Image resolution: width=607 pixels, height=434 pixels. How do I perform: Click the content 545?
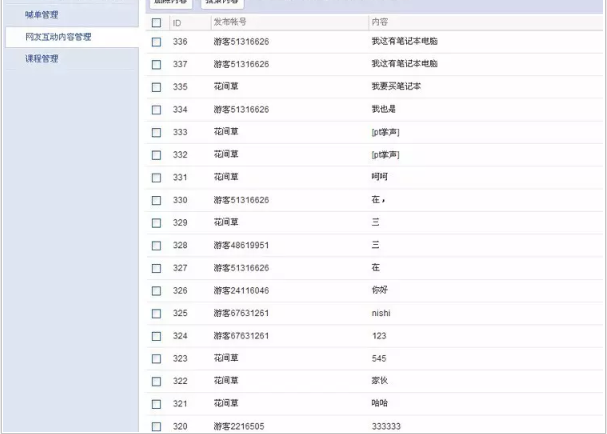click(x=379, y=358)
